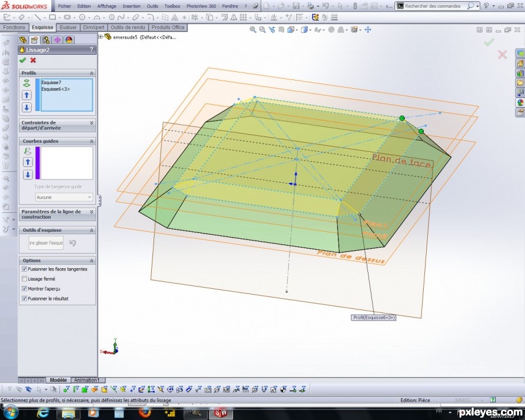This screenshot has width=525, height=420.
Task: Collapse the Profils section
Action: pos(91,73)
